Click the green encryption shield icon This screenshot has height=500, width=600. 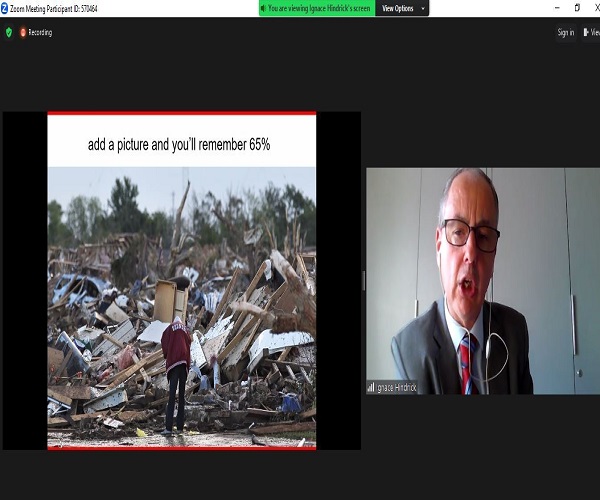9,33
